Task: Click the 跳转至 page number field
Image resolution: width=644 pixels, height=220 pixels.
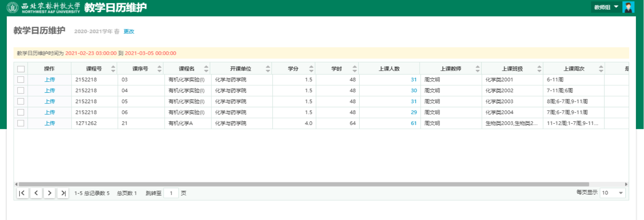Action: pos(171,193)
